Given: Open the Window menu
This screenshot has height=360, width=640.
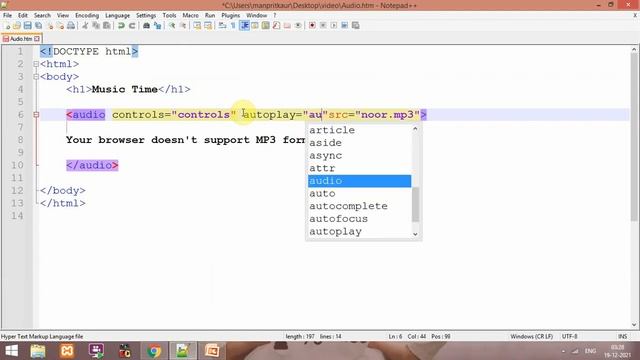Looking at the screenshot, I should pyautogui.click(x=256, y=16).
